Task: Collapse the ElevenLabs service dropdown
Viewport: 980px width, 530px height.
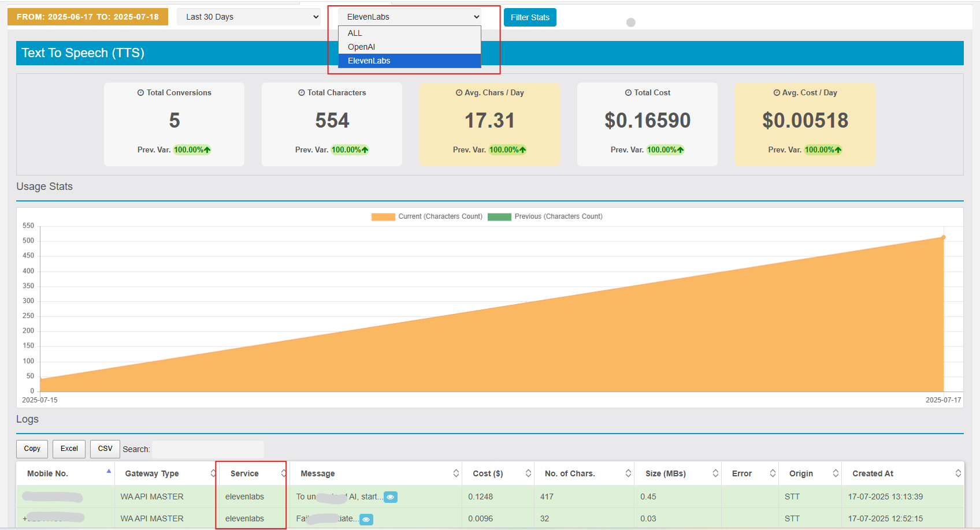Action: click(x=410, y=17)
